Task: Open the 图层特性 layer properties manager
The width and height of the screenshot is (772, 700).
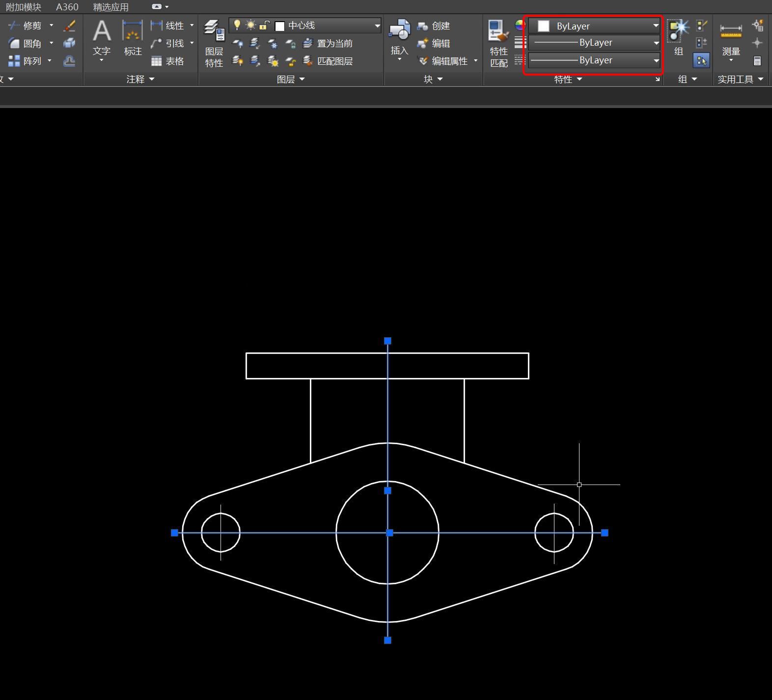Action: click(x=214, y=44)
